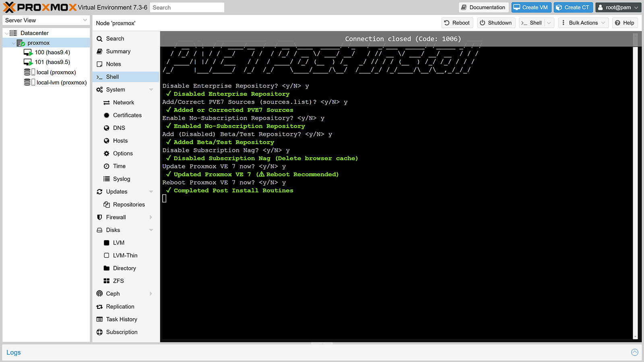Image resolution: width=644 pixels, height=362 pixels.
Task: Collapse the Disks submenu arrow
Action: [x=151, y=230]
